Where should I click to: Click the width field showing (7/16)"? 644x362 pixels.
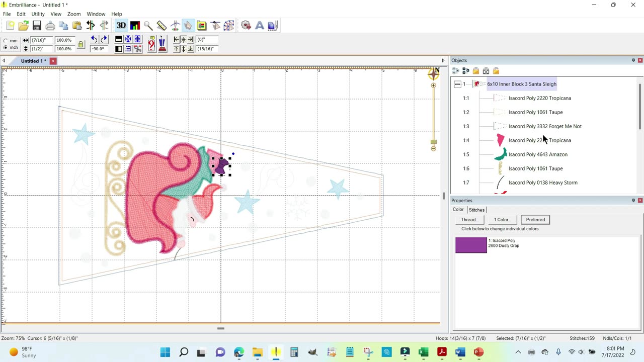coord(41,40)
